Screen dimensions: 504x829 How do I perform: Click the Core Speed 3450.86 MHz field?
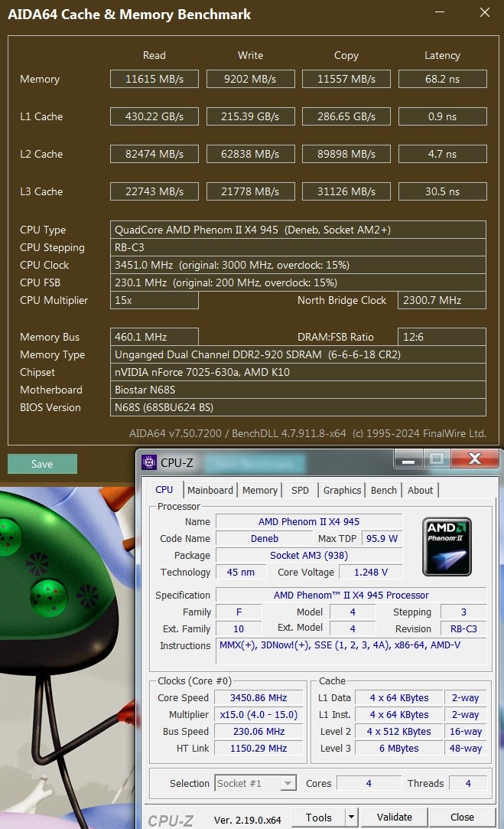tap(259, 698)
